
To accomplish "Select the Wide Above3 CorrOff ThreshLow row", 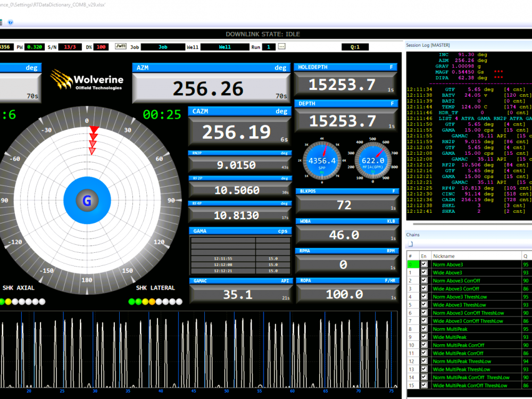I will 470,321.
